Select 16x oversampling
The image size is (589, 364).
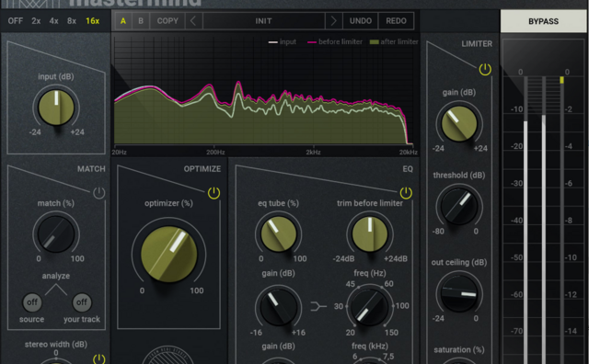click(92, 21)
